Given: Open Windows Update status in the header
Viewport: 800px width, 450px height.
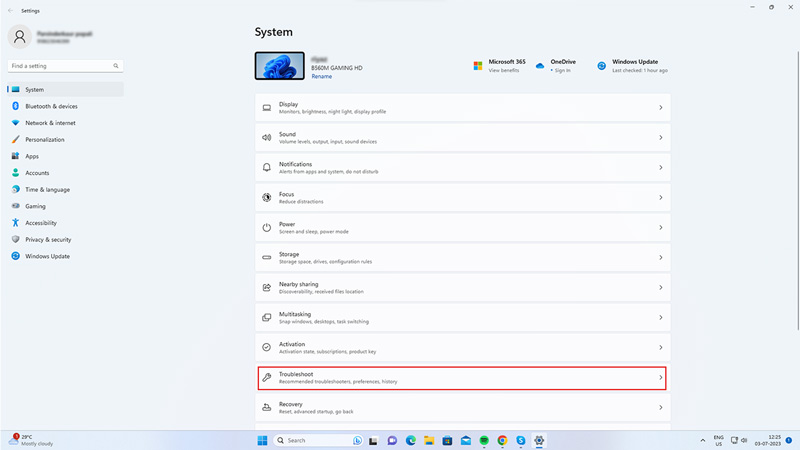Looking at the screenshot, I should (x=633, y=66).
